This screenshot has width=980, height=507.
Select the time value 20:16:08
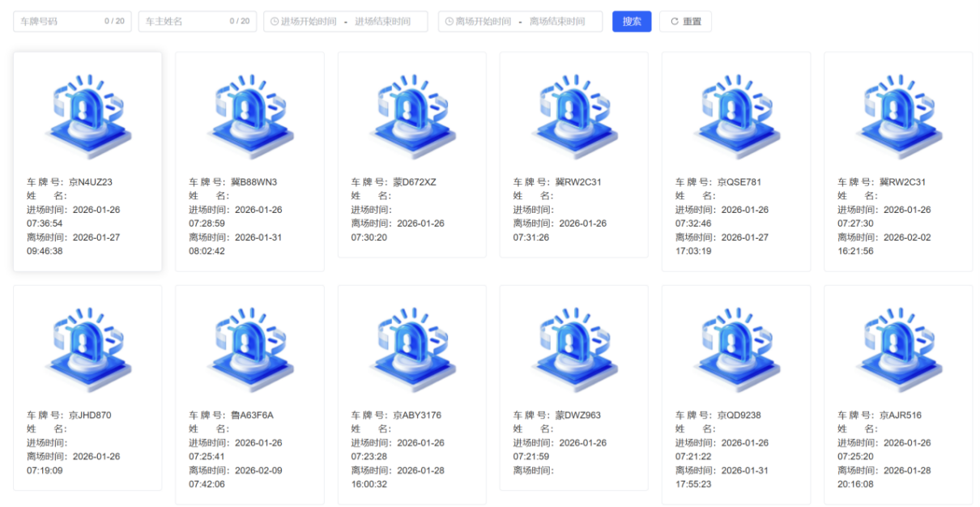click(855, 484)
